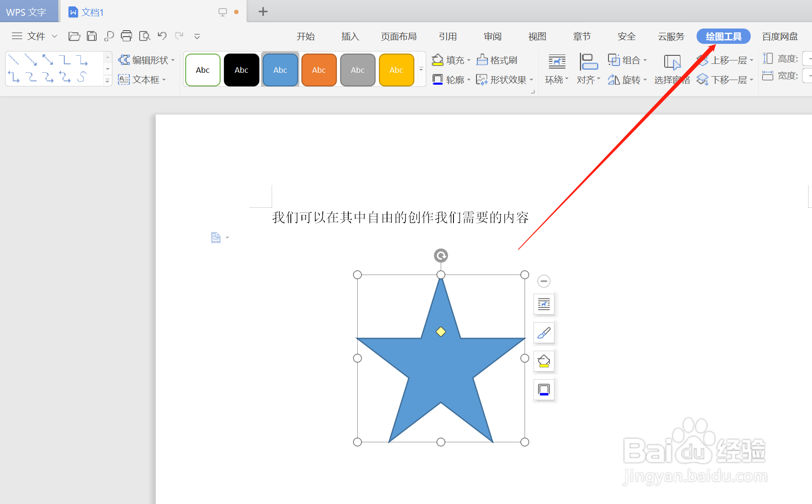Open the rotate dropdown (旋转)
812x504 pixels.
point(627,80)
